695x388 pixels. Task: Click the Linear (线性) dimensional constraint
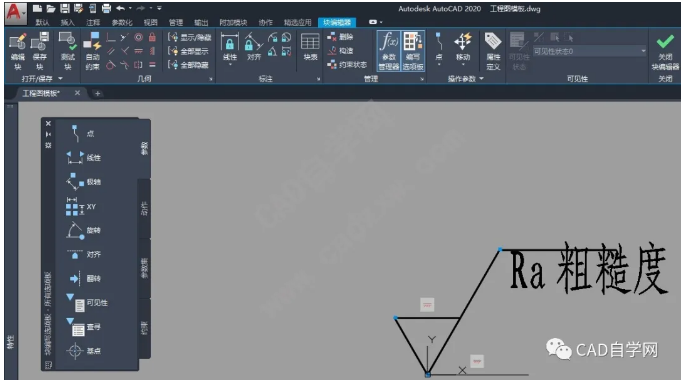230,47
